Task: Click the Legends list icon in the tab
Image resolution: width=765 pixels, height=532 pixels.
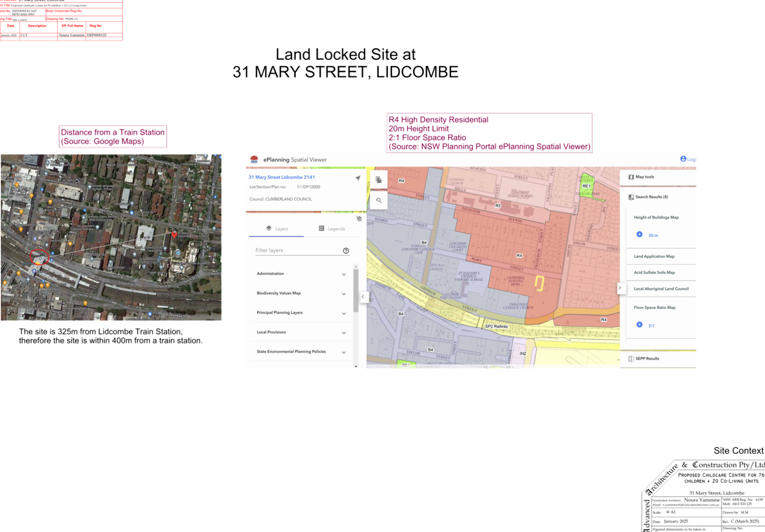Action: pos(321,229)
